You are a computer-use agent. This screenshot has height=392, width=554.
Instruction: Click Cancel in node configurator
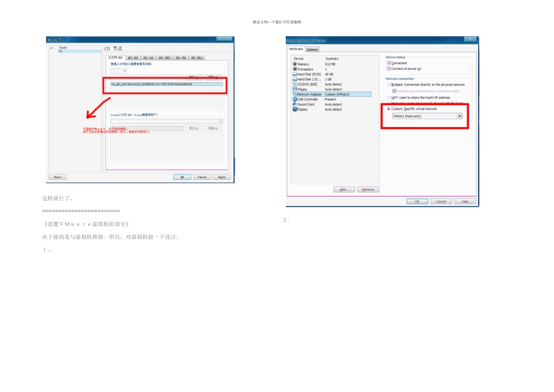202,177
